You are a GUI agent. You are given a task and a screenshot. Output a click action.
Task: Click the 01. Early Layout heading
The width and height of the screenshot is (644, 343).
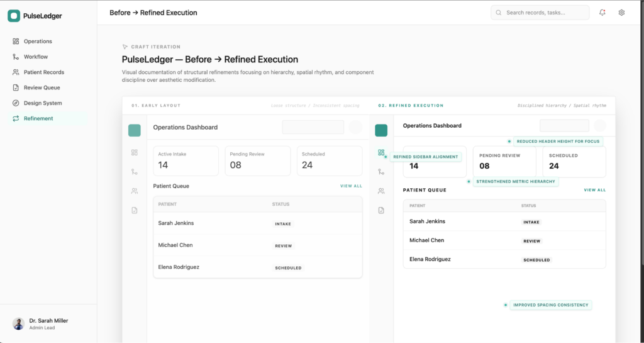pyautogui.click(x=156, y=106)
